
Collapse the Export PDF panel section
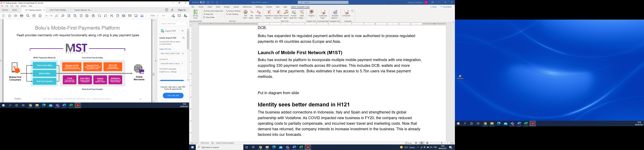point(182,31)
